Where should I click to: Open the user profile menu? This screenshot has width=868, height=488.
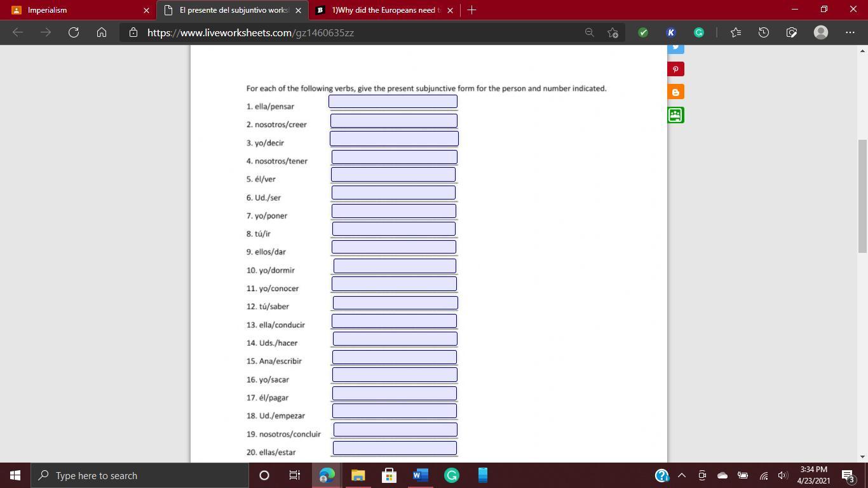tap(821, 32)
